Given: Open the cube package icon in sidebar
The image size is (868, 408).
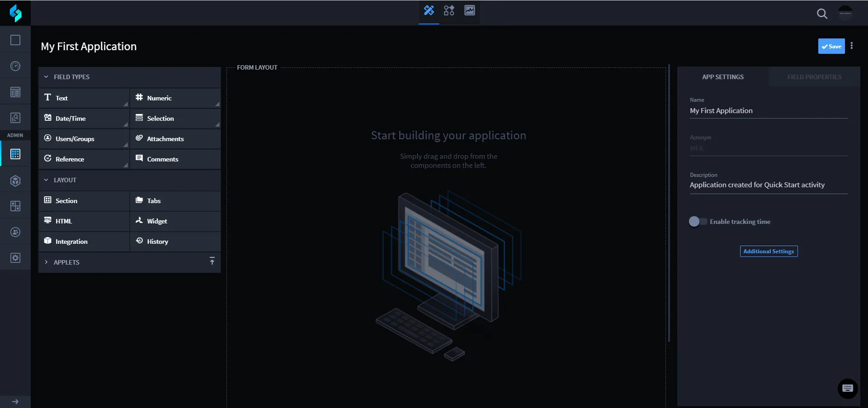Looking at the screenshot, I should [15, 181].
